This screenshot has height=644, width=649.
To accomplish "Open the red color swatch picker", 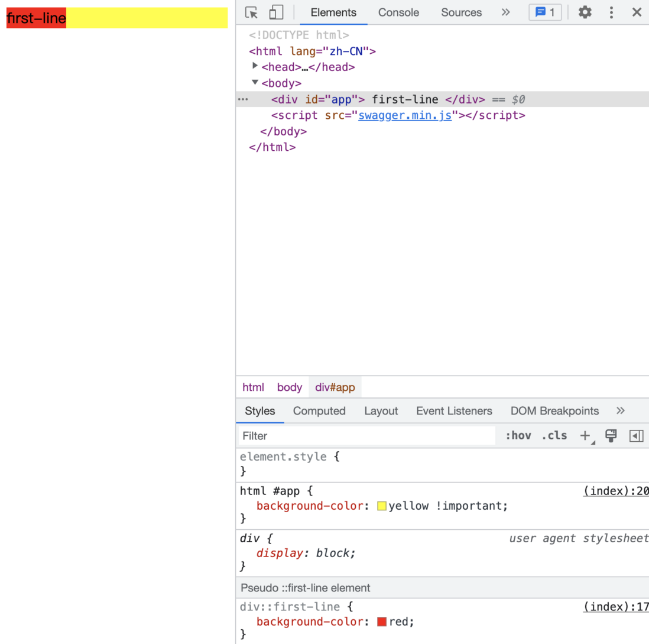I will tap(382, 622).
